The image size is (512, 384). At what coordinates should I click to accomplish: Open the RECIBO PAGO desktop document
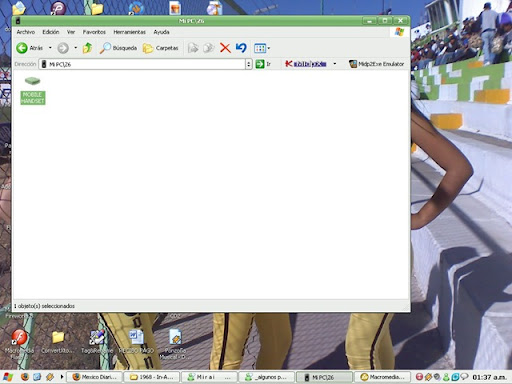[136, 342]
